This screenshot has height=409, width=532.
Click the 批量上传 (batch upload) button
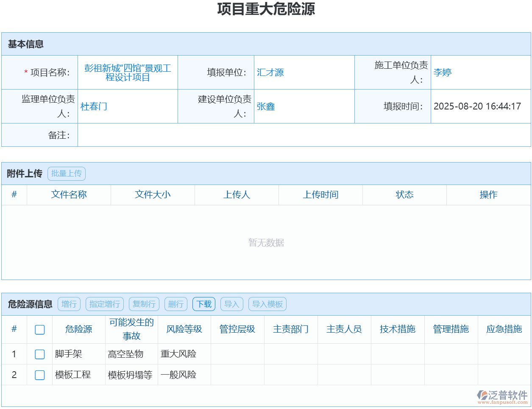[x=67, y=174]
